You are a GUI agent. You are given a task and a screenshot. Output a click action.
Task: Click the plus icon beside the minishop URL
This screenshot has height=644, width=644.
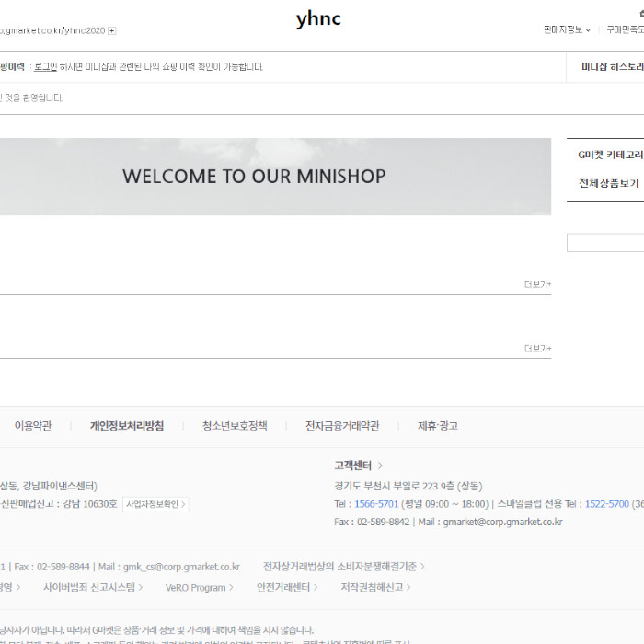[112, 30]
